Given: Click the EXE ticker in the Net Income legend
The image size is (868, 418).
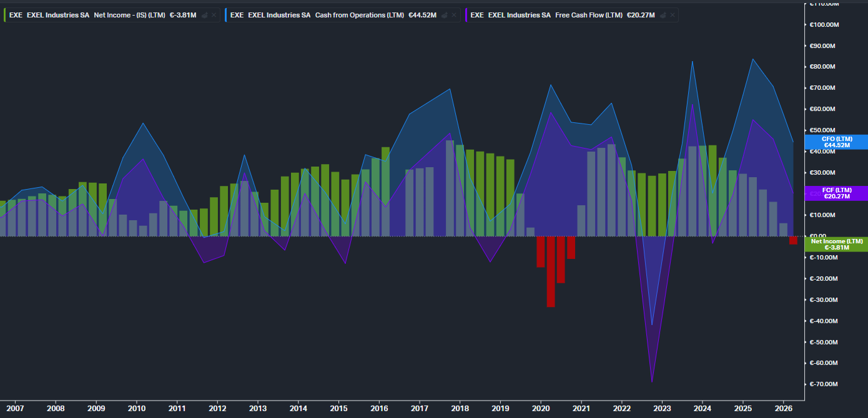Looking at the screenshot, I should (15, 15).
